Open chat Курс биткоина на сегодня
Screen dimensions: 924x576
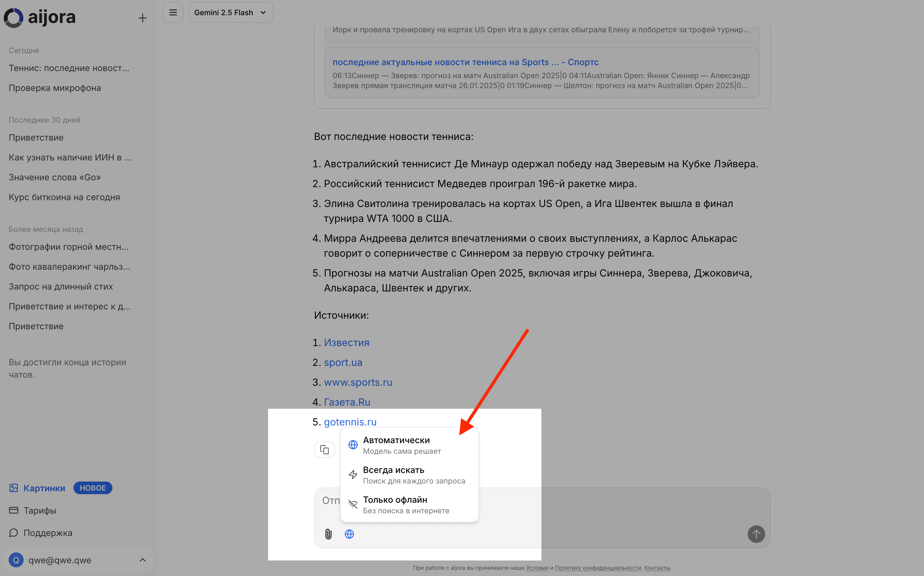(64, 197)
